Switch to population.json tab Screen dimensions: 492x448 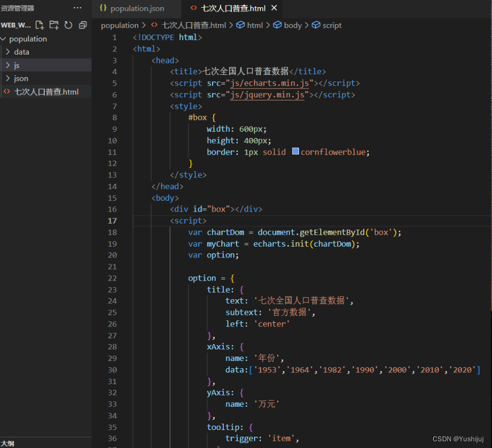(x=137, y=8)
